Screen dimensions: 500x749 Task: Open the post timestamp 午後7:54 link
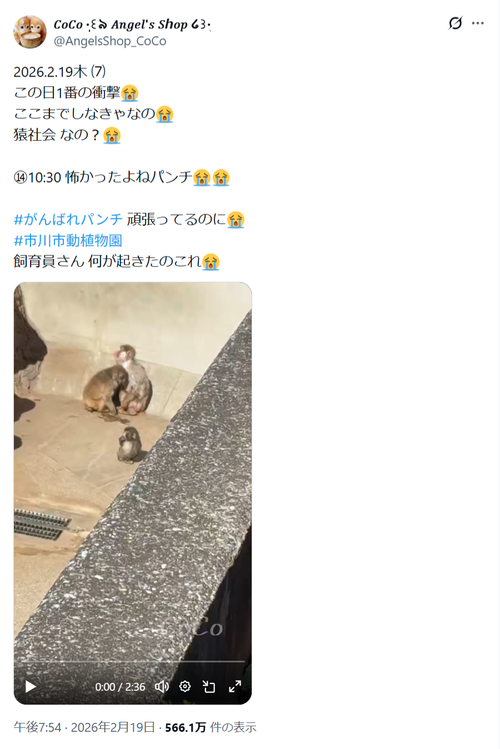point(37,727)
